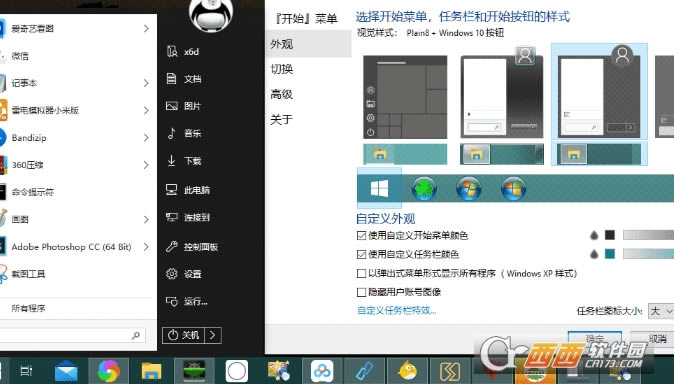
Task: Open the colorful swirl browser taskbar icon
Action: [x=109, y=371]
